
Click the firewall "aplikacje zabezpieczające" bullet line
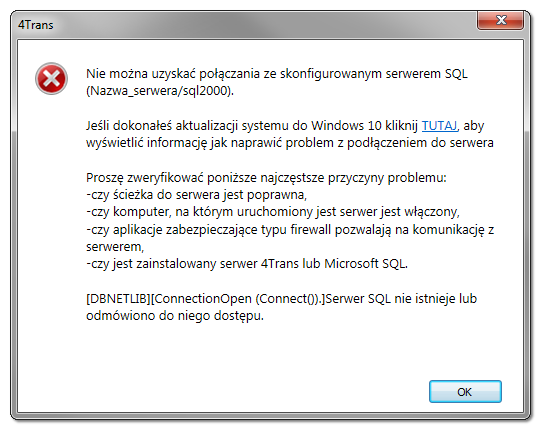point(290,229)
